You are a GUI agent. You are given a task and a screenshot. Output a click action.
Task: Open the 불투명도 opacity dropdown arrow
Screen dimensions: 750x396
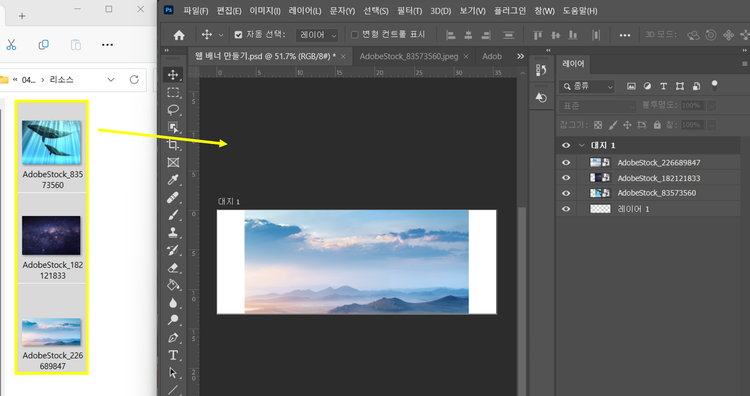tap(712, 106)
